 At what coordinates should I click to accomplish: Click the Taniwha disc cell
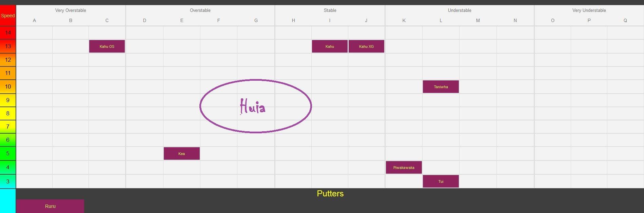441,87
